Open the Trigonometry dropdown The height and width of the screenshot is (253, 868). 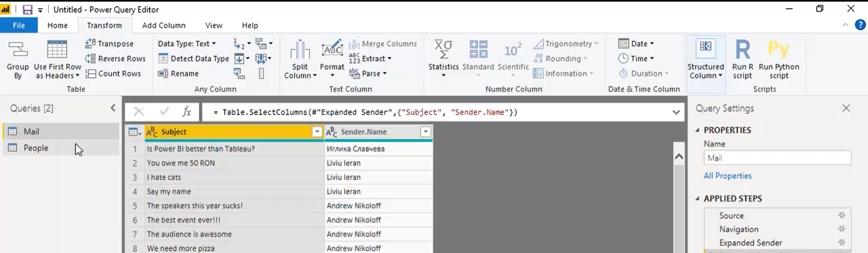(566, 44)
